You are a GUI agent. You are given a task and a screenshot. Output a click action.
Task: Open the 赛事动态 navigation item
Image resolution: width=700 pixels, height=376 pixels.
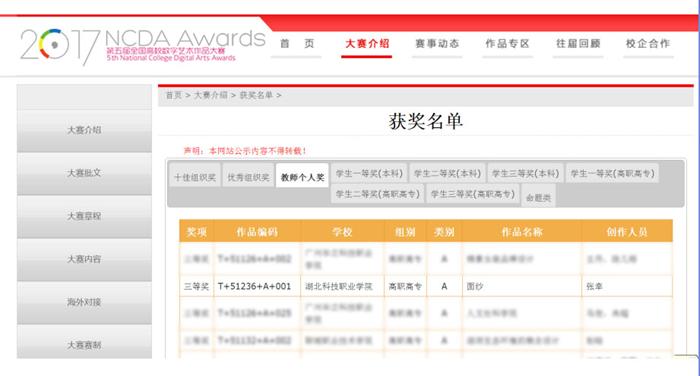(437, 44)
